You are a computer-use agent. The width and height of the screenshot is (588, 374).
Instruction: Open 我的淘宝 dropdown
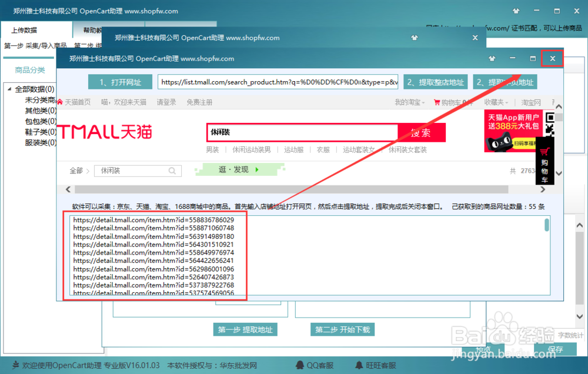pos(409,102)
